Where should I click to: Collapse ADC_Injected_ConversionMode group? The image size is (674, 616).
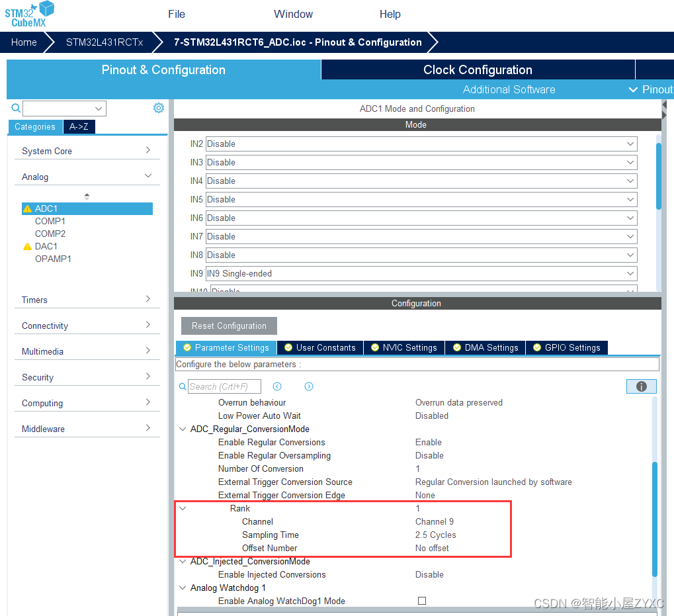pyautogui.click(x=183, y=561)
